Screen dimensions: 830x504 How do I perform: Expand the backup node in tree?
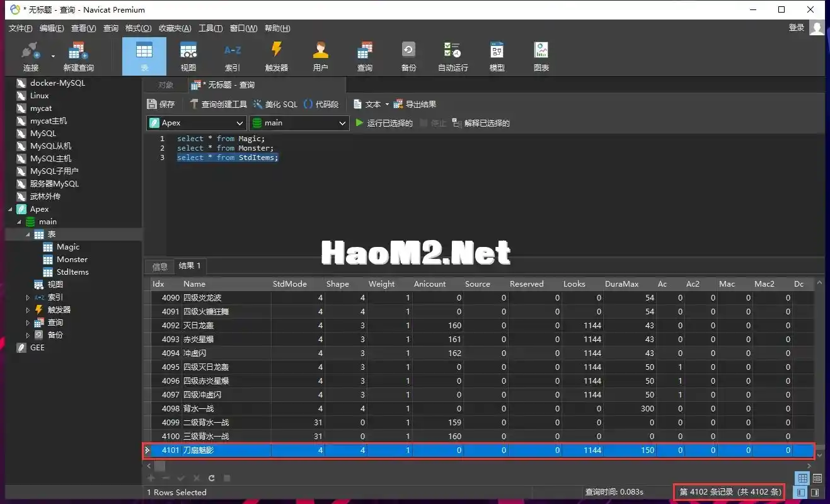coord(28,335)
